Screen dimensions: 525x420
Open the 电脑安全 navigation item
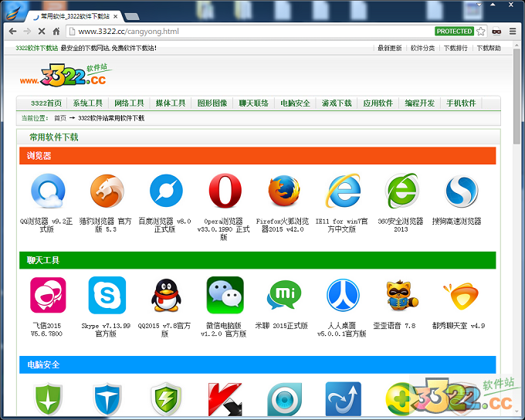click(x=295, y=103)
